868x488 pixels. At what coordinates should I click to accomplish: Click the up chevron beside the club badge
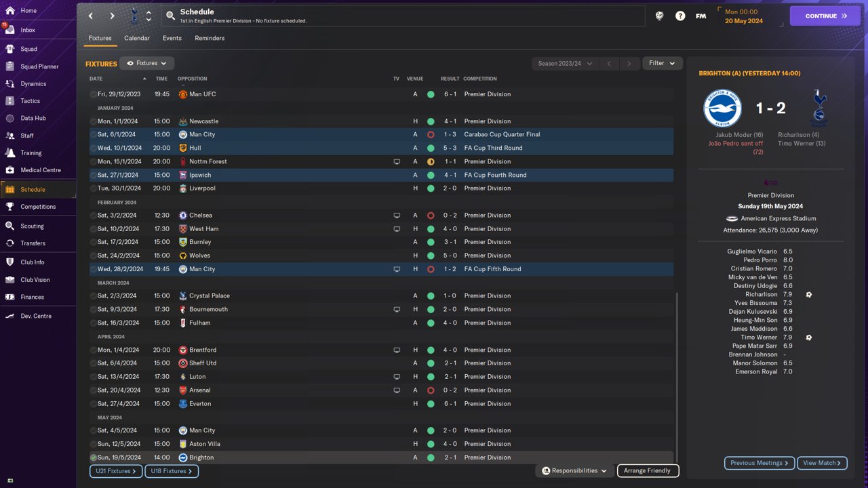[149, 12]
